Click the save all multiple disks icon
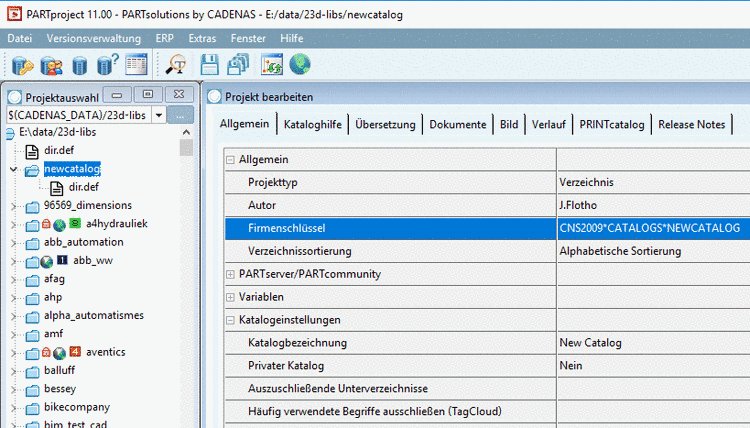The image size is (750, 428). 238,65
